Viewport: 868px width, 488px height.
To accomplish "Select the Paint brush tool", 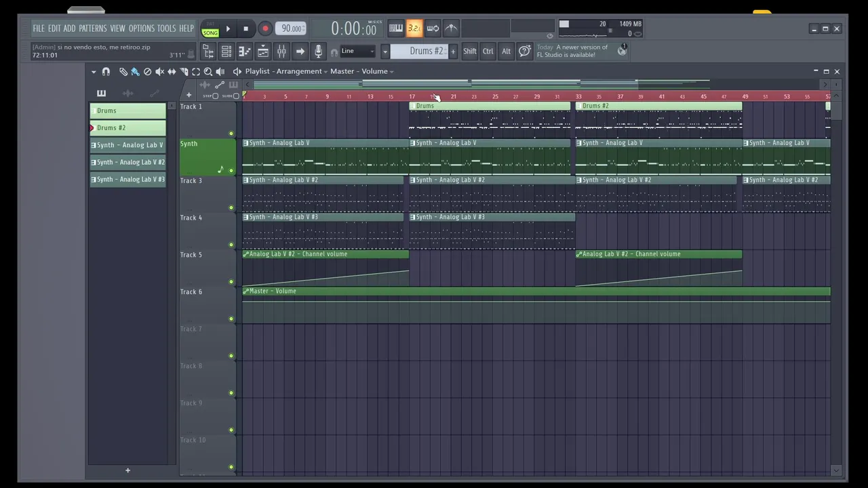I will (x=135, y=71).
